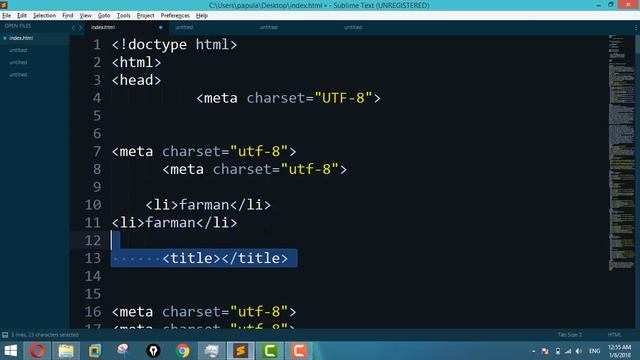Show hidden system tray icons
This screenshot has width=640, height=360.
tap(533, 351)
